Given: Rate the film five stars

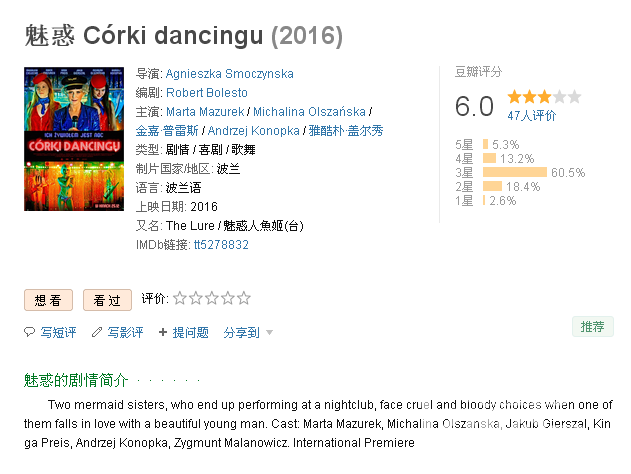Looking at the screenshot, I should pos(243,298).
